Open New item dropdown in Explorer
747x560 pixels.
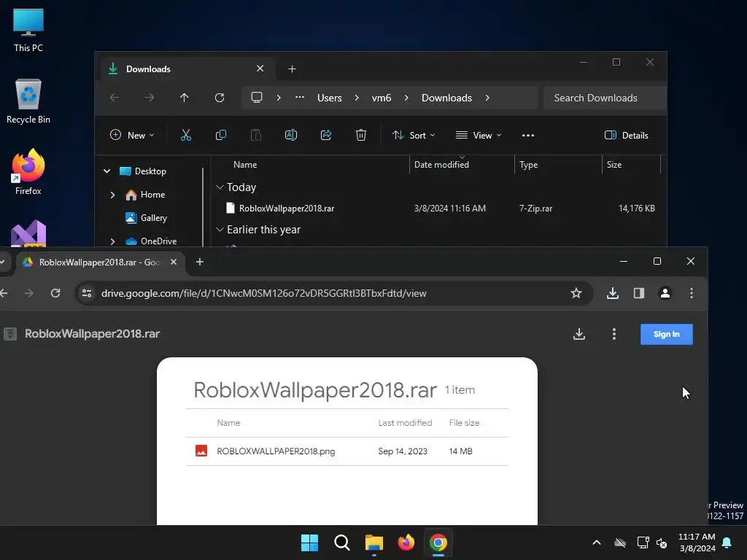(x=132, y=135)
